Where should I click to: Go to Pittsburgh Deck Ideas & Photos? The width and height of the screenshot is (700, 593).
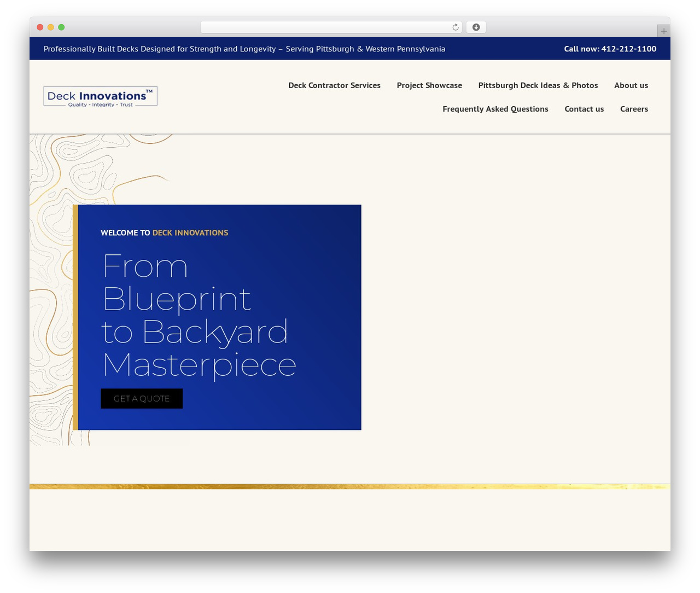click(x=538, y=85)
